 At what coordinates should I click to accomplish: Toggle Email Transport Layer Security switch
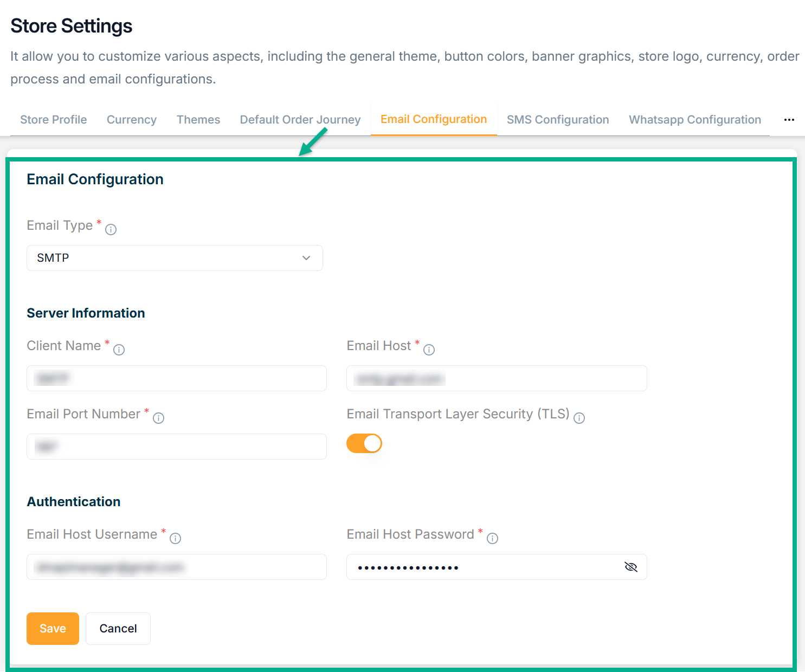point(364,443)
